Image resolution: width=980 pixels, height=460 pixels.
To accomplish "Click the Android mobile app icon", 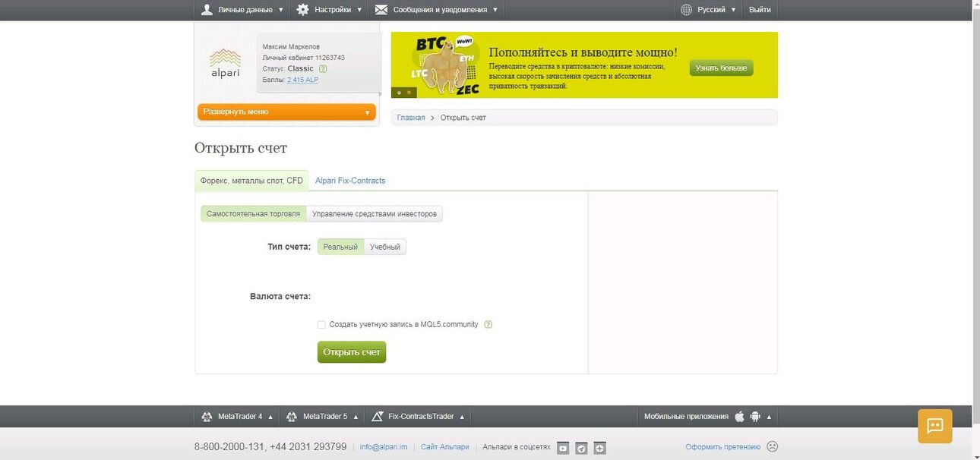I will point(755,416).
